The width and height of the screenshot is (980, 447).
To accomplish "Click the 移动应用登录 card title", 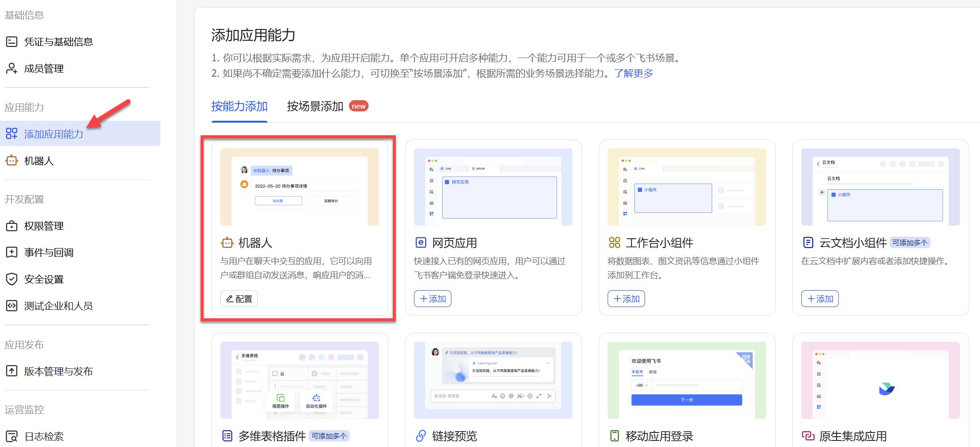I will [660, 436].
